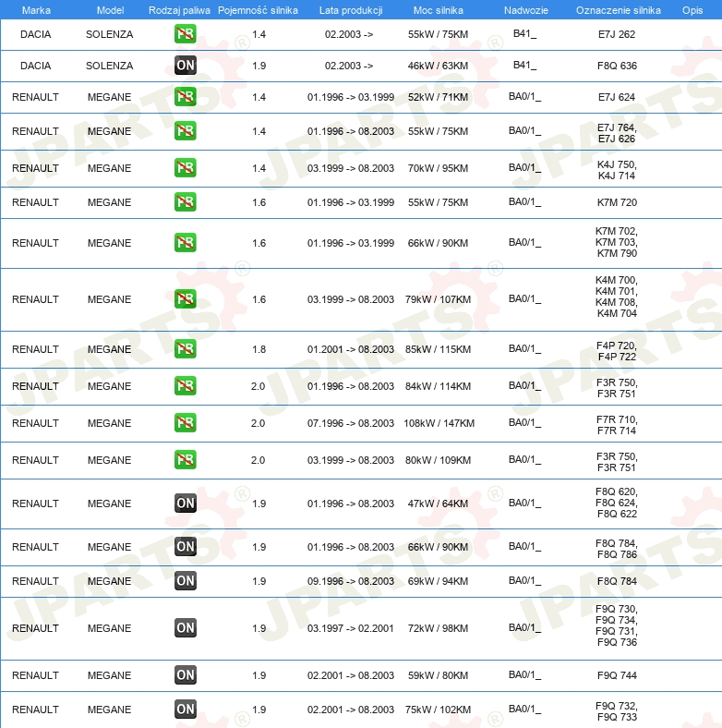The image size is (722, 728).
Task: Click the ON diesel icon in the 47kW / 64KM row
Action: (x=185, y=504)
